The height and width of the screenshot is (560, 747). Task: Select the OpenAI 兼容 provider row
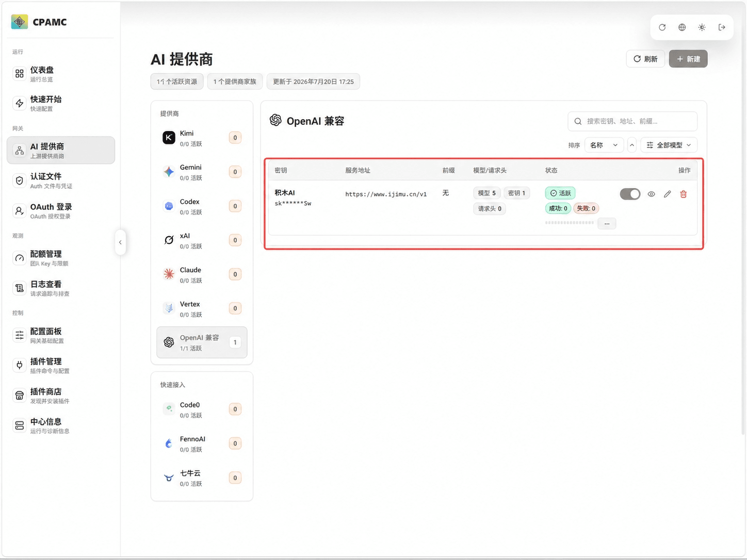click(x=202, y=342)
